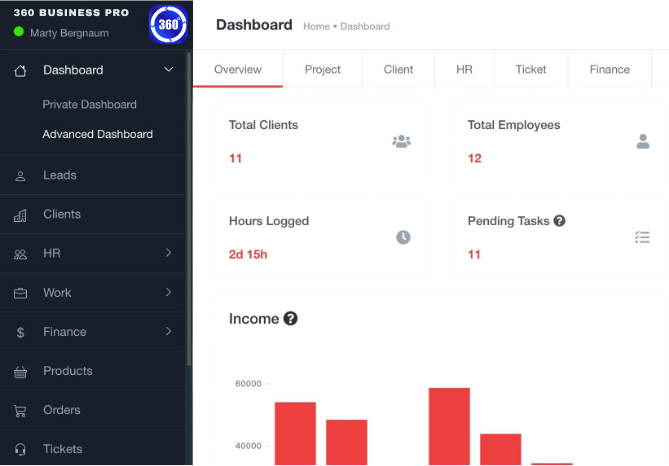Viewport: 669px width, 466px height.
Task: Open Orders via the cart icon
Action: (x=20, y=411)
